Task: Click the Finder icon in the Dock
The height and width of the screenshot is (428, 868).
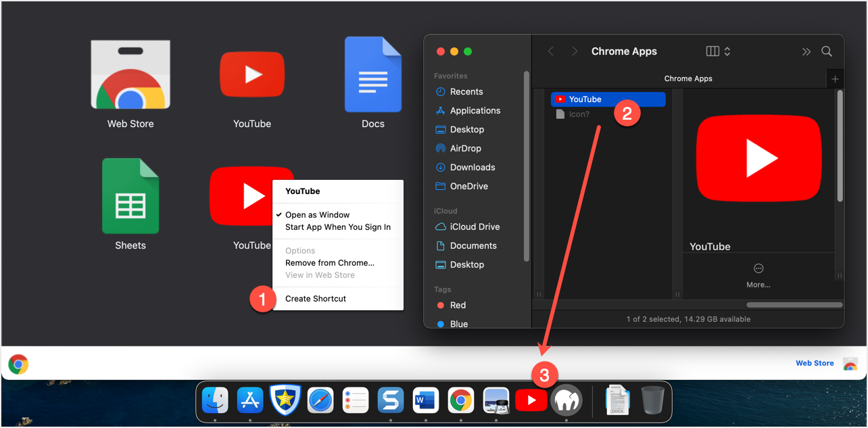Action: click(x=215, y=401)
